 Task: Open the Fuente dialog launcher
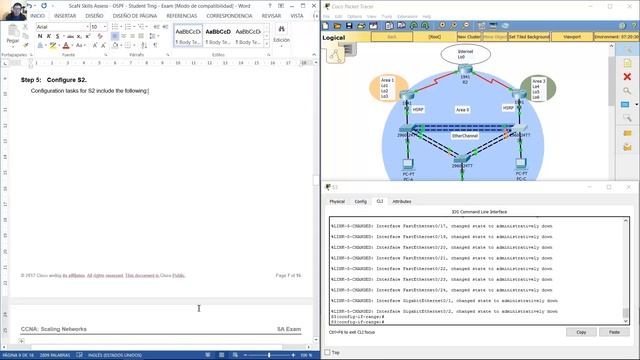click(x=106, y=55)
